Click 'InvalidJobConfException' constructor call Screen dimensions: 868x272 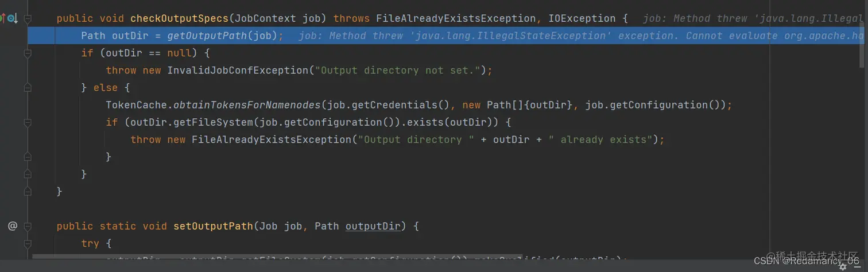pos(238,71)
